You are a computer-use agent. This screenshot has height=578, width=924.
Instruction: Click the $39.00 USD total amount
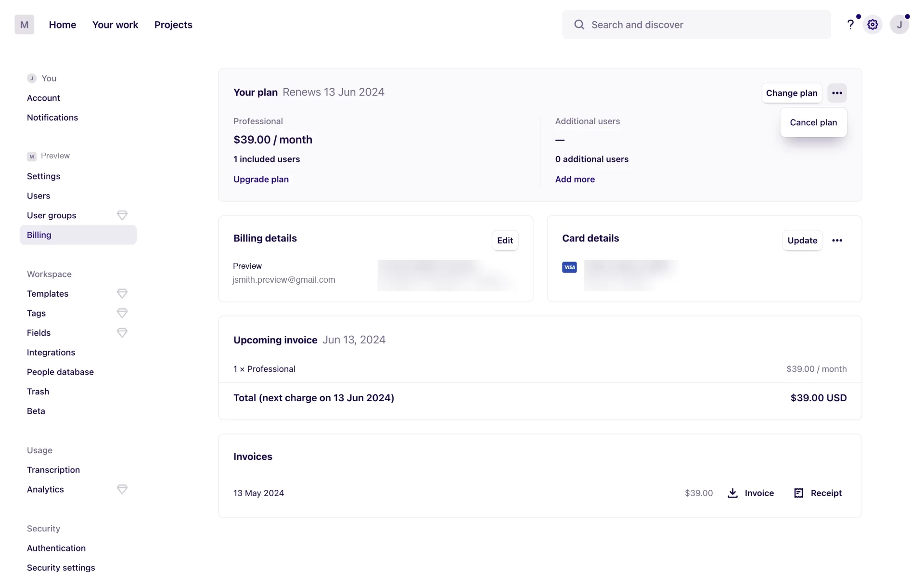pos(818,398)
